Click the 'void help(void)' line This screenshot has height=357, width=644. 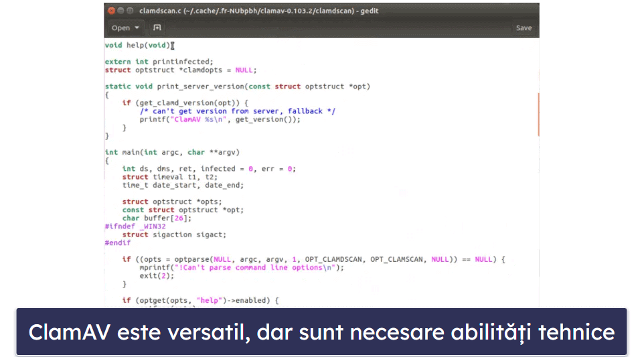tap(137, 45)
